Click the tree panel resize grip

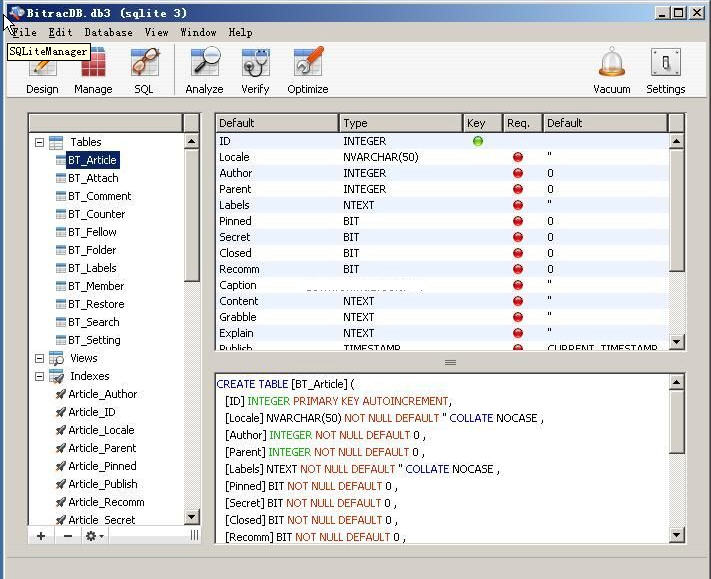(x=195, y=535)
